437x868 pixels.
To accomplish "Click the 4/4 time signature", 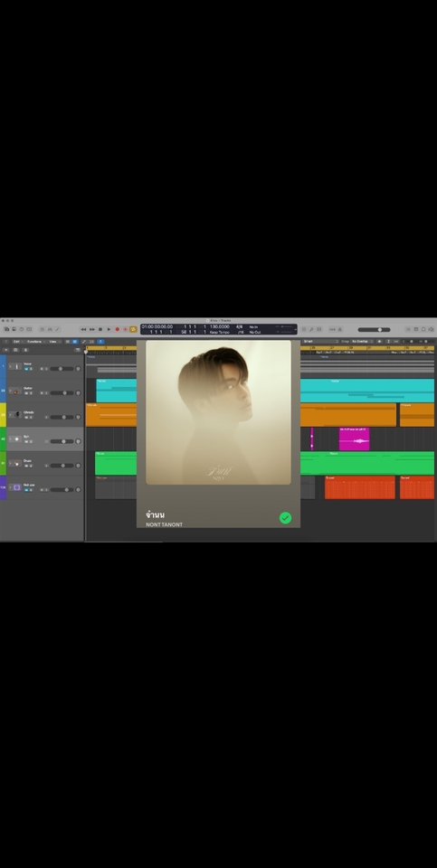I will [239, 326].
